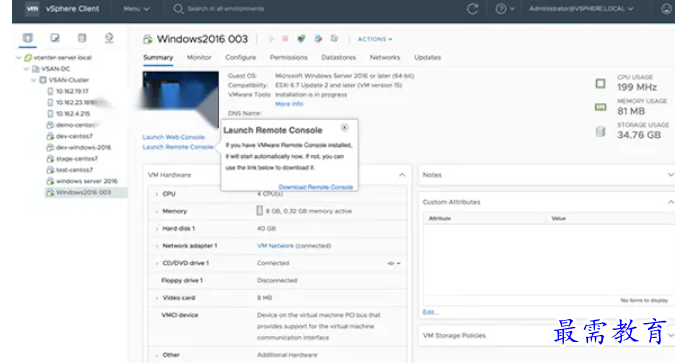Open the Storage inventory view icon
This screenshot has height=363, width=675.
(x=82, y=38)
